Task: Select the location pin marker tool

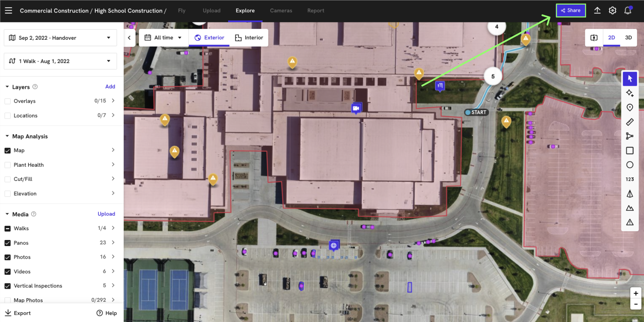Action: click(x=630, y=108)
